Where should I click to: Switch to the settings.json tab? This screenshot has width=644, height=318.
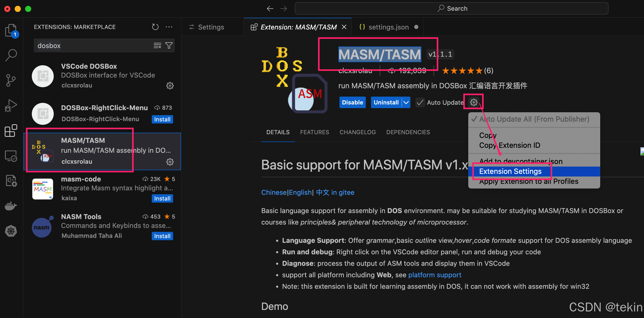click(x=388, y=27)
